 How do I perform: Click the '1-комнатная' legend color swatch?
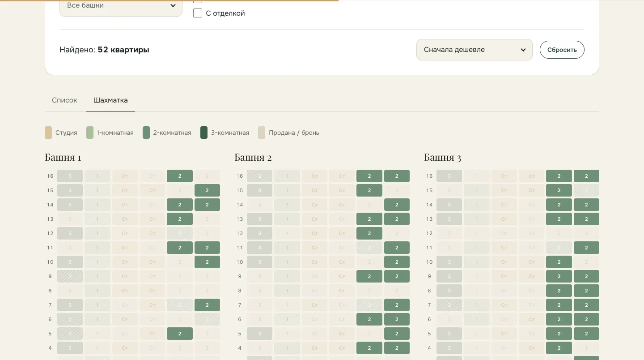(90, 133)
